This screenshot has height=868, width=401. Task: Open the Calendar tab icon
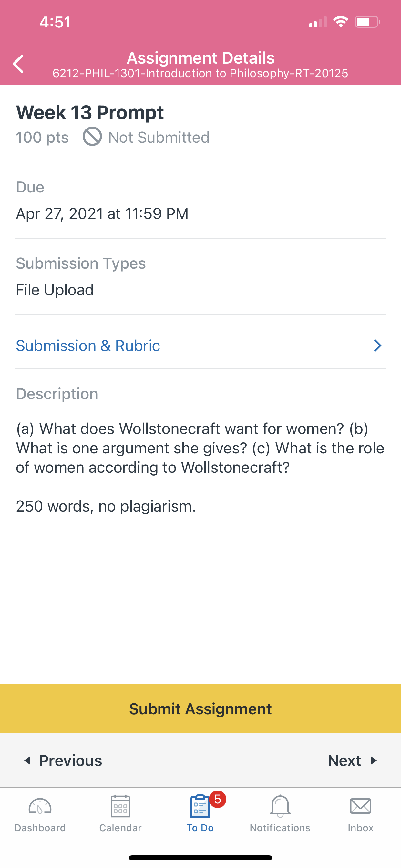click(120, 806)
